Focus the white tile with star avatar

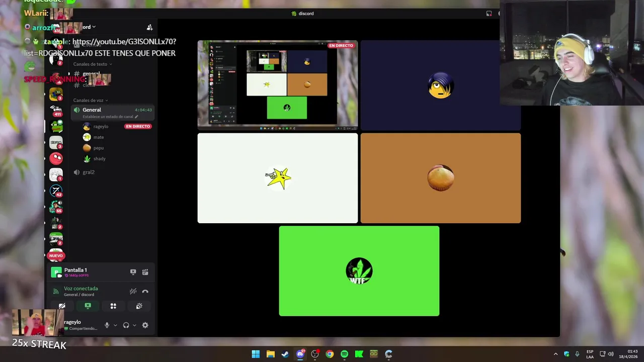click(x=278, y=178)
